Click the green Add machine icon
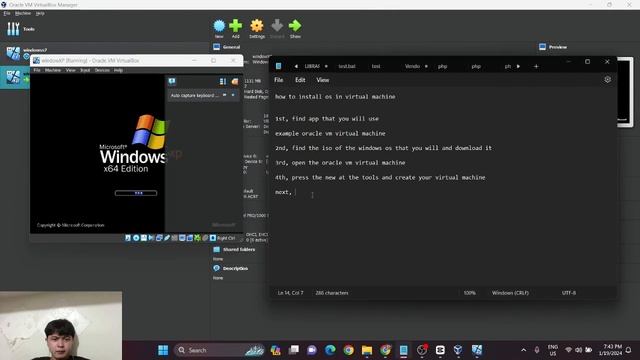 pyautogui.click(x=236, y=27)
